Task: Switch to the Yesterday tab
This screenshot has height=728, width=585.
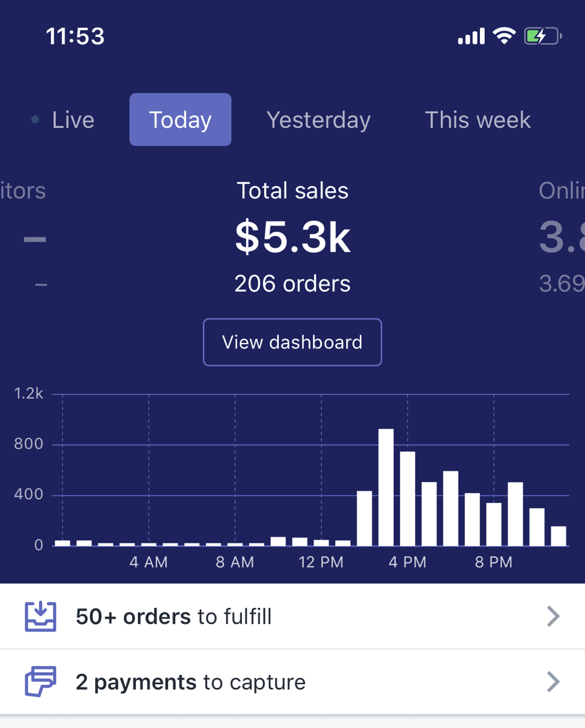Action: 318,120
